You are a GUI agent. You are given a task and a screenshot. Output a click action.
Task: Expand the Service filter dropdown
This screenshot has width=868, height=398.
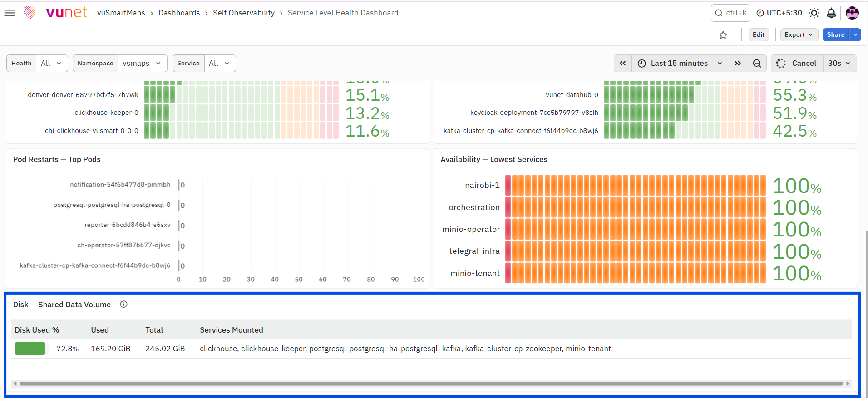point(220,63)
